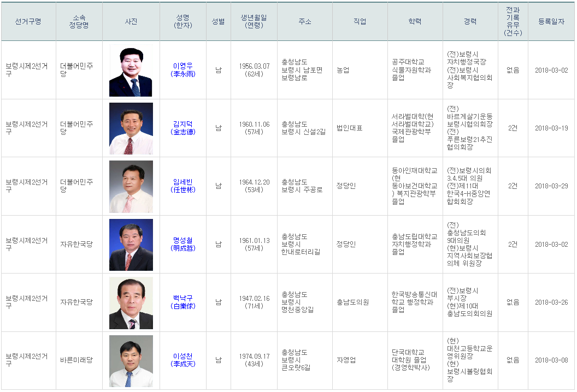
Task: Click registration date 2018-03-08
Action: (551, 360)
